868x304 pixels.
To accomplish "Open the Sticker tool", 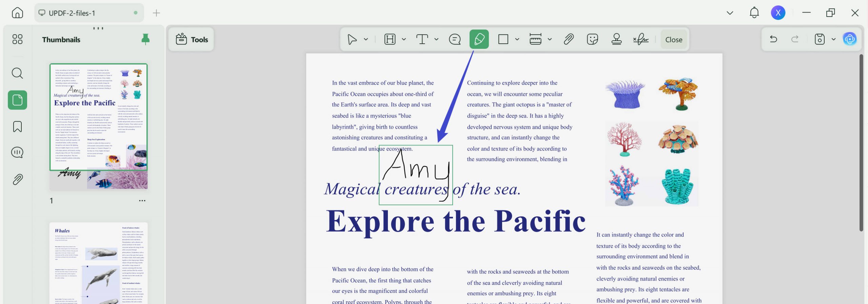I will point(592,39).
